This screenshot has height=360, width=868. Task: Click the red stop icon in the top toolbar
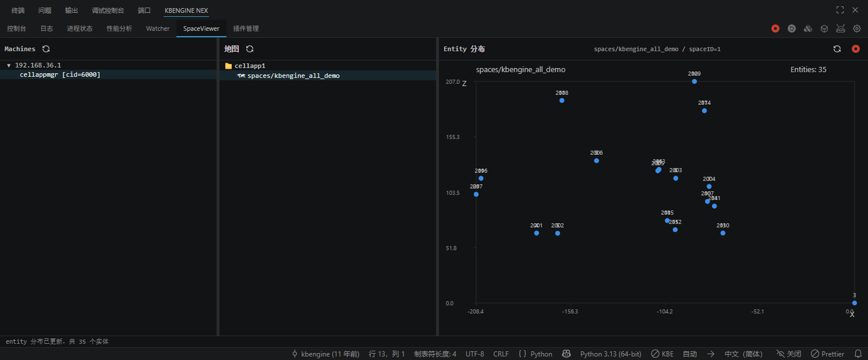coord(775,28)
